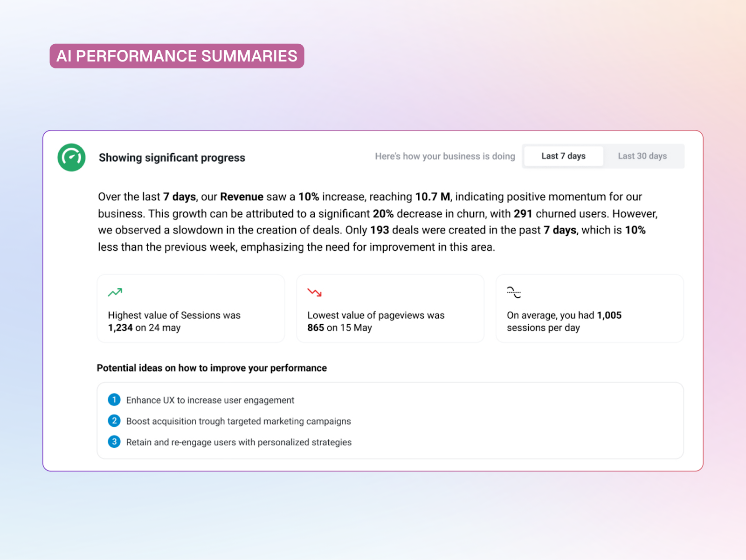Select the Retain and re-engage users idea
The width and height of the screenshot is (746, 560).
pyautogui.click(x=239, y=442)
